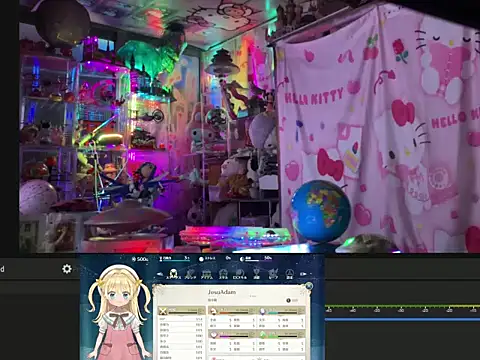Click the purple-bar class icon in status panel
The width and height of the screenshot is (480, 360).
pyautogui.click(x=214, y=334)
